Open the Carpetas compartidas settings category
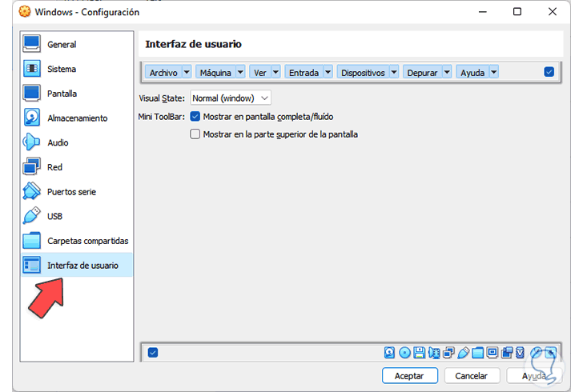Image resolution: width=583 pixels, height=392 pixels. (x=77, y=241)
